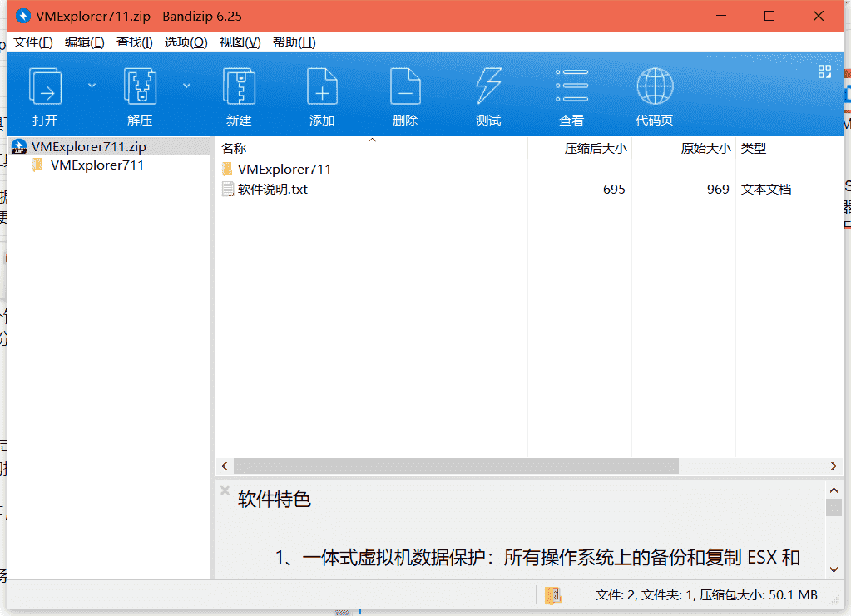
Task: Open the 文件(F) menu
Action: pyautogui.click(x=32, y=42)
